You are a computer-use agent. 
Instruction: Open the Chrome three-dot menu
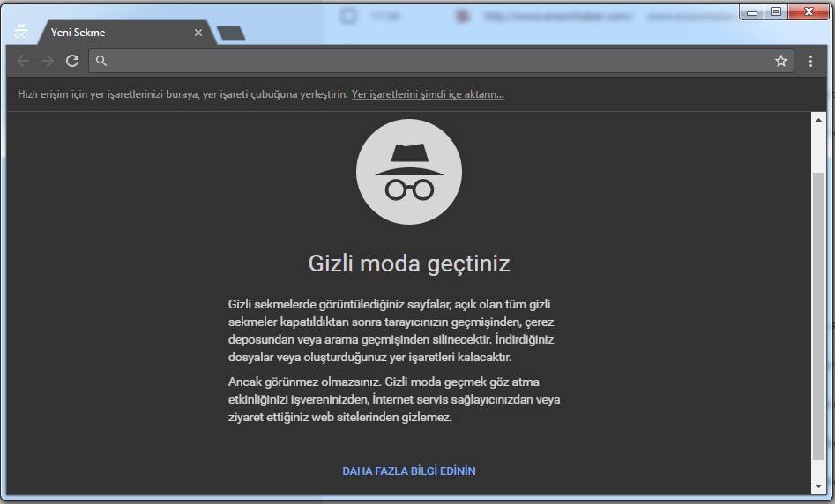(811, 61)
